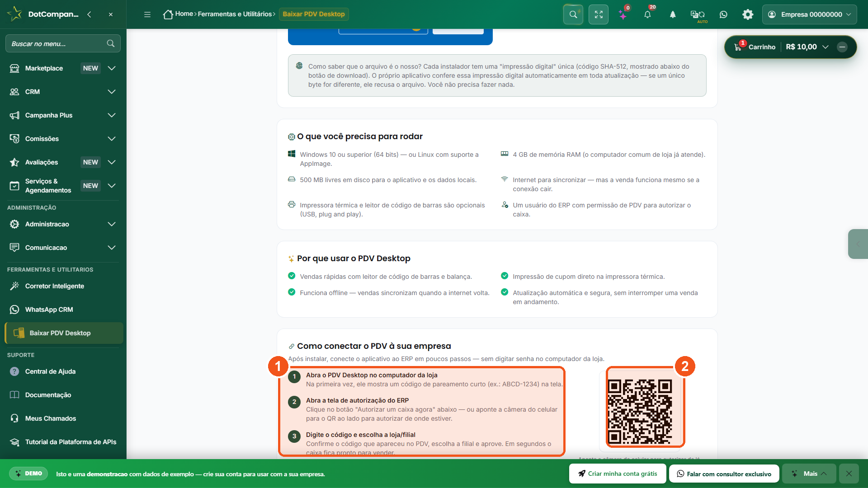
Task: Click "Abra a tela de autorização do ERP"
Action: coord(357,400)
